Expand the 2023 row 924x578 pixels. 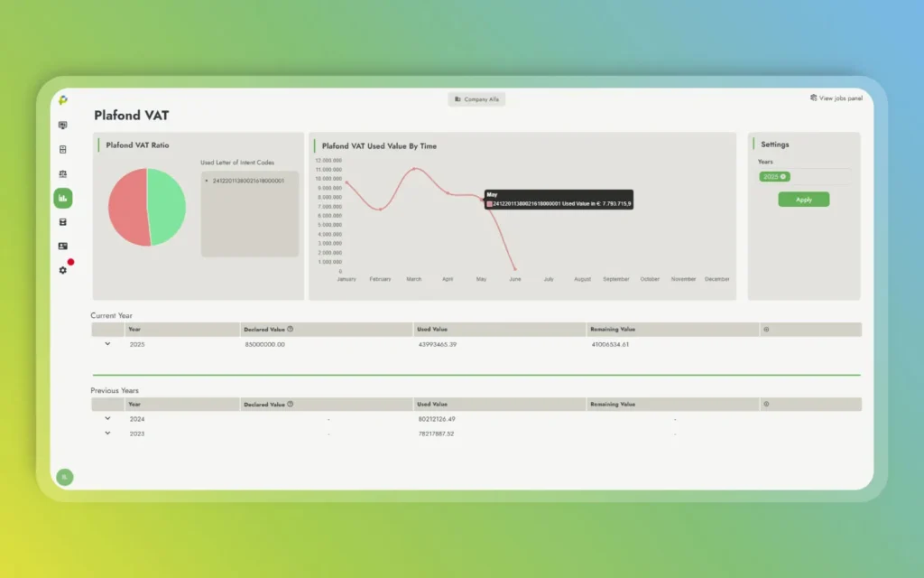107,433
